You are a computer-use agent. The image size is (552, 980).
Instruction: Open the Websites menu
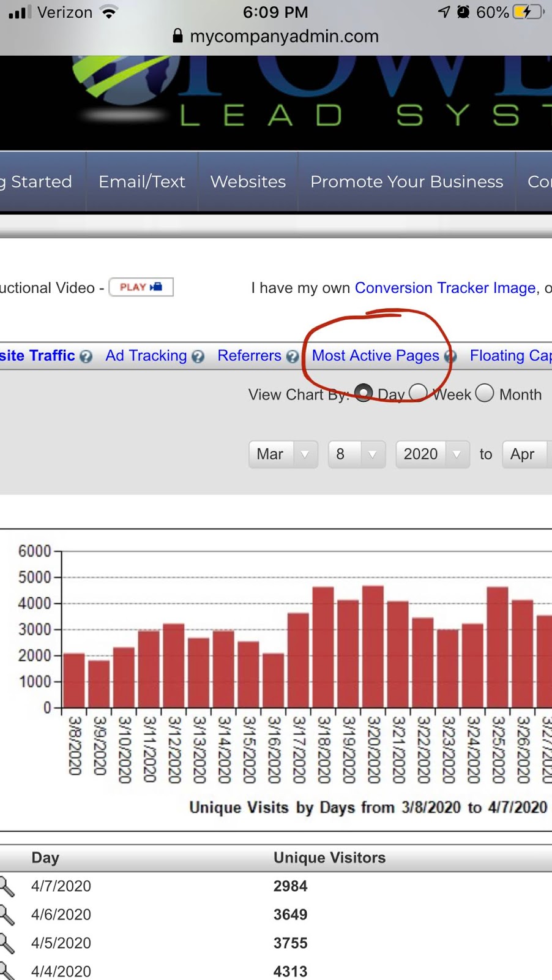[248, 182]
